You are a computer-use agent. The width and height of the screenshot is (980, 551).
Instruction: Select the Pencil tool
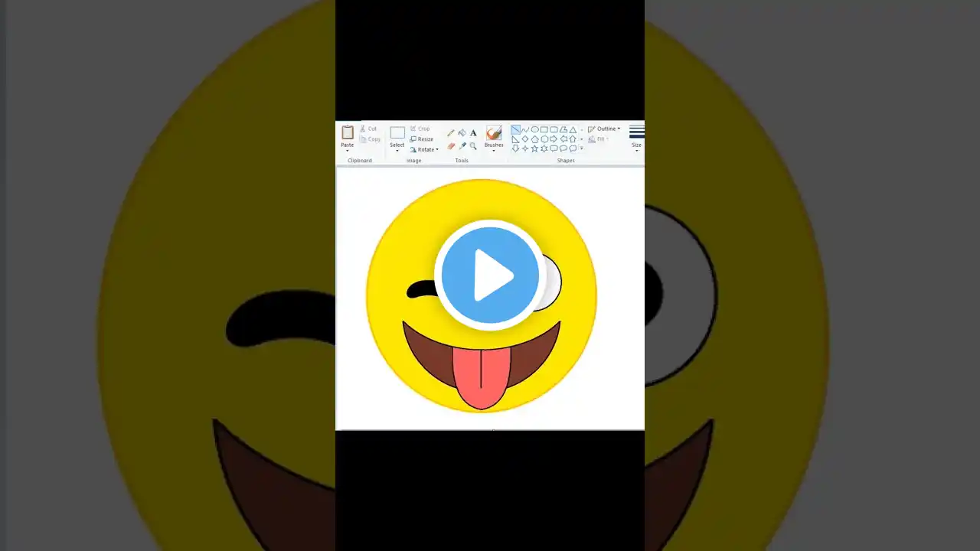tap(451, 133)
